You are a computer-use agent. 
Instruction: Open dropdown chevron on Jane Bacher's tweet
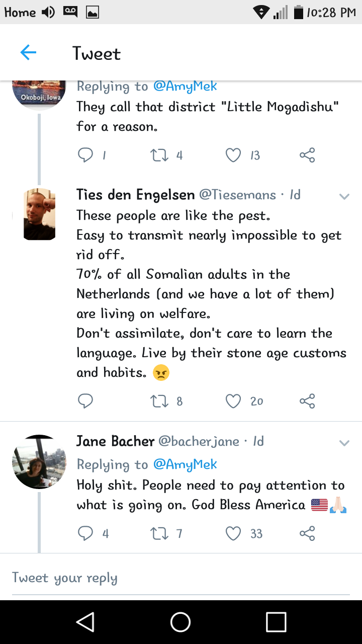click(344, 443)
